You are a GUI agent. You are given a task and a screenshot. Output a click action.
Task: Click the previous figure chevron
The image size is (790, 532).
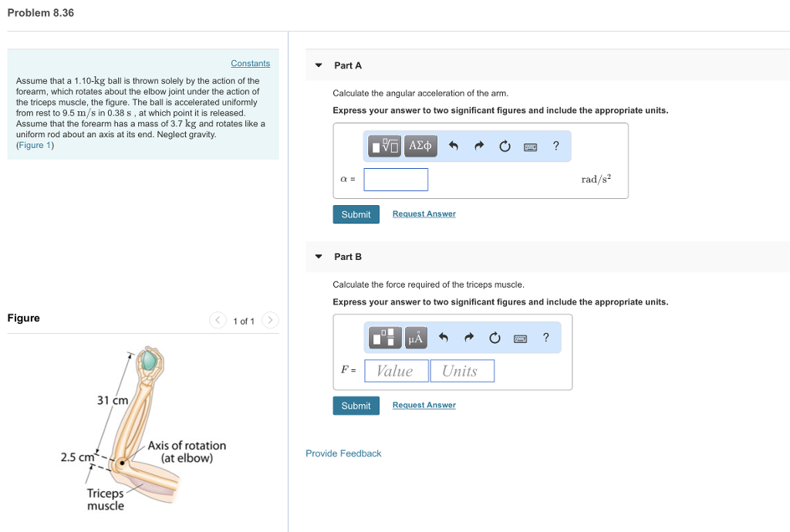(218, 320)
